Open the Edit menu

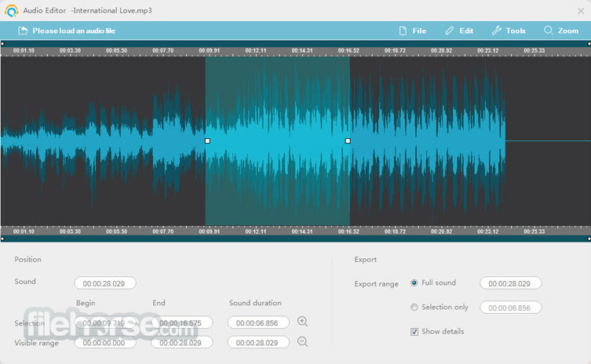click(x=459, y=31)
